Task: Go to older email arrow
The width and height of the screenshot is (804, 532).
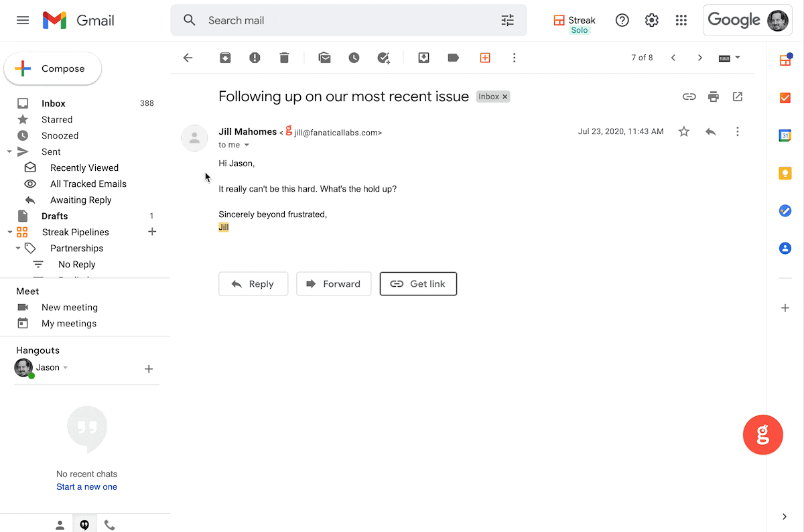Action: click(700, 58)
